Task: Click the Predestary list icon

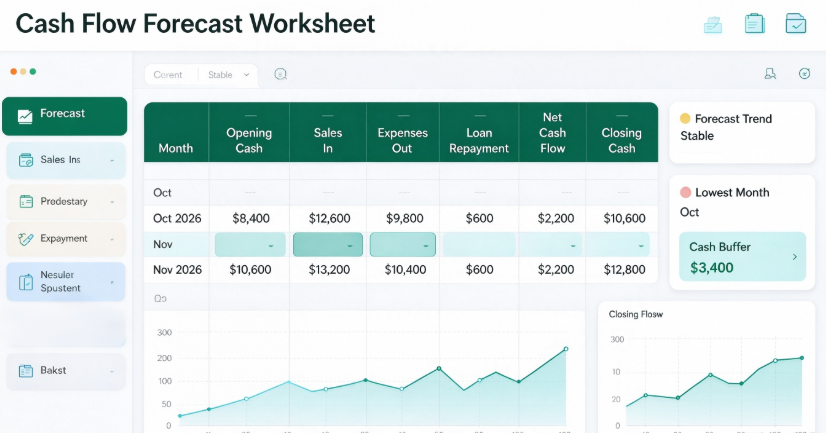Action: [x=26, y=201]
